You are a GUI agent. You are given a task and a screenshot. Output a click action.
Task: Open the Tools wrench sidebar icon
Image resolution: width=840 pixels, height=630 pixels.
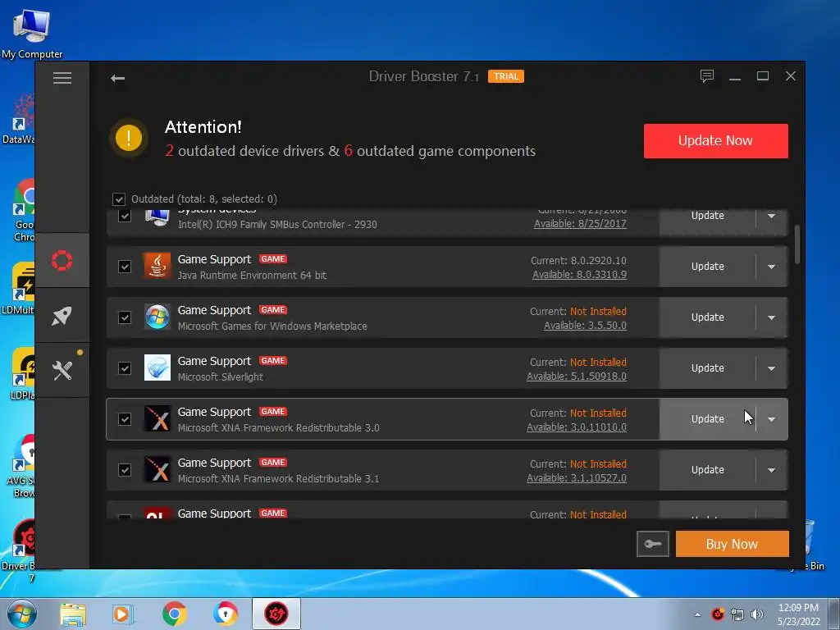(62, 370)
